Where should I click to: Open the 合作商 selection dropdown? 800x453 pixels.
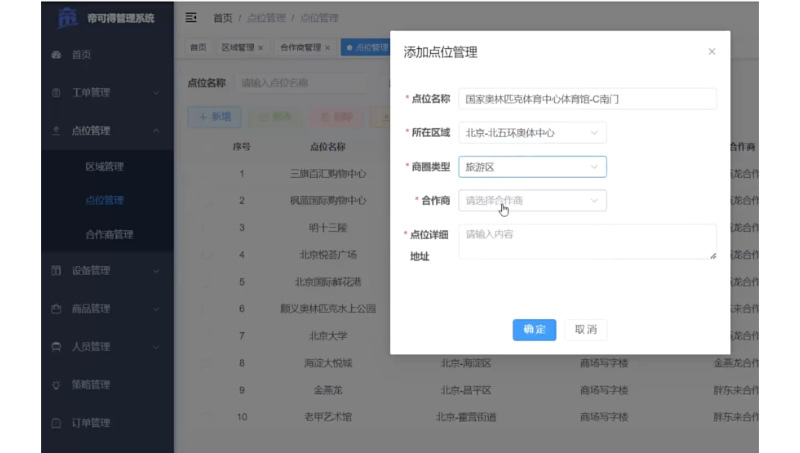(532, 200)
